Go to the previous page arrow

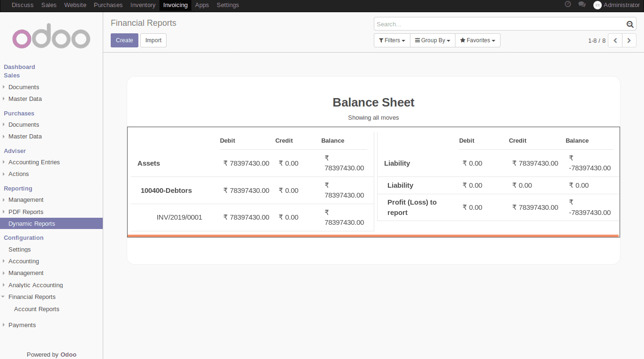click(615, 40)
